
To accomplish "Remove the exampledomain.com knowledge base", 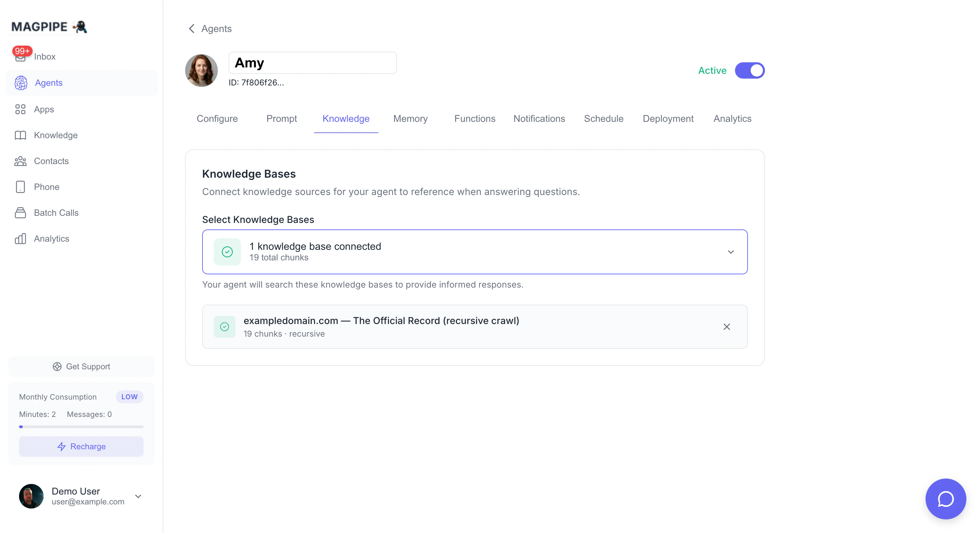I will pos(726,327).
